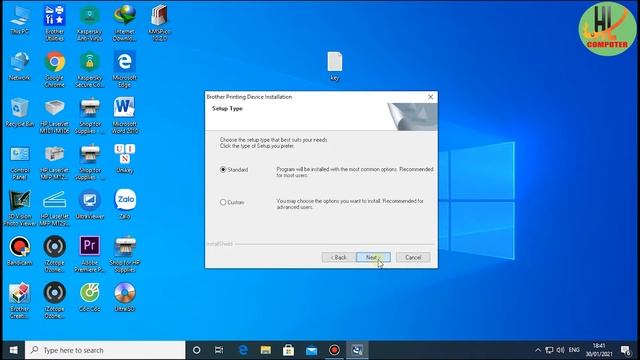The width and height of the screenshot is (640, 360).
Task: Open Zalo desktop icon
Action: click(x=125, y=205)
